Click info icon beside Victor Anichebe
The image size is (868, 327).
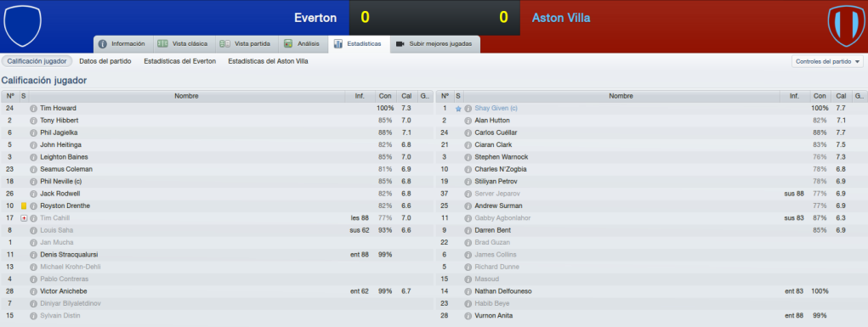coord(33,291)
